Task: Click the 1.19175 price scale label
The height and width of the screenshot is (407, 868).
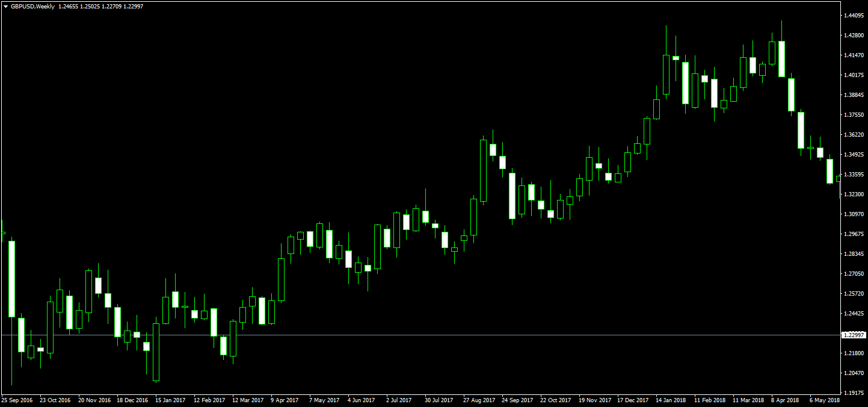Action: [854, 393]
